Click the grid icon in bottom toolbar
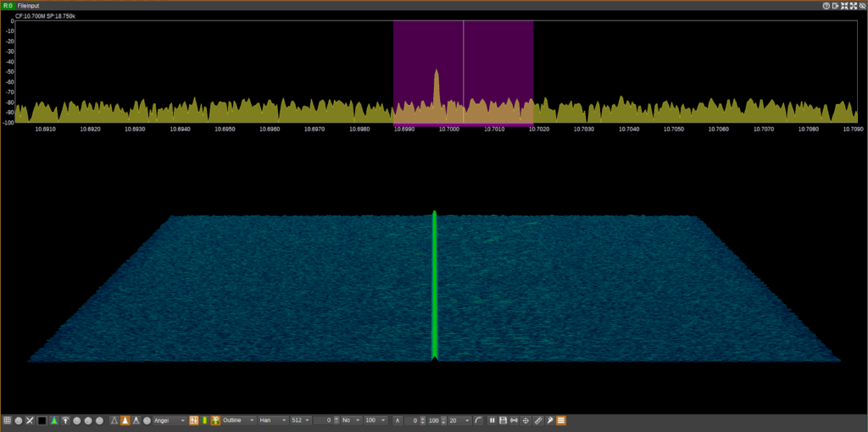The height and width of the screenshot is (432, 868). (7, 420)
